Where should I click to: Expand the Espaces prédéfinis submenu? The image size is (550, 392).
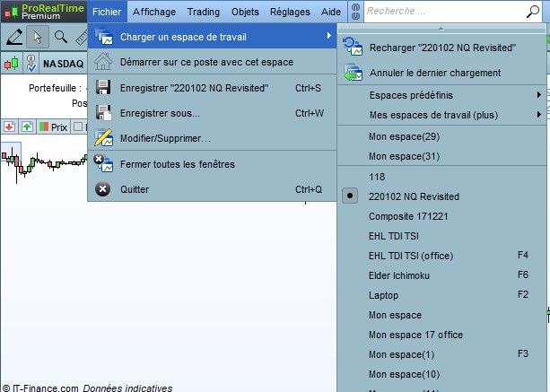tap(441, 95)
